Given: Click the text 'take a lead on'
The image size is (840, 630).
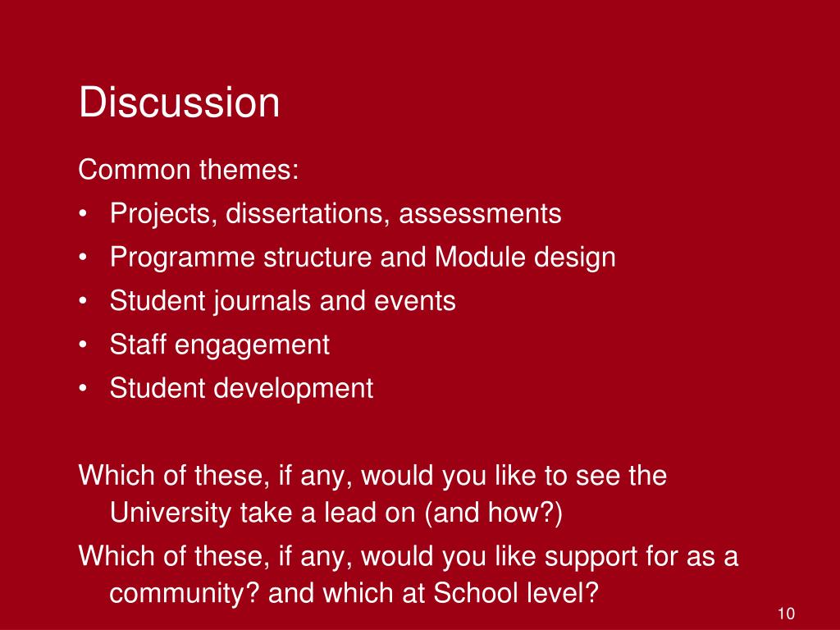Looking at the screenshot, I should tap(328, 513).
